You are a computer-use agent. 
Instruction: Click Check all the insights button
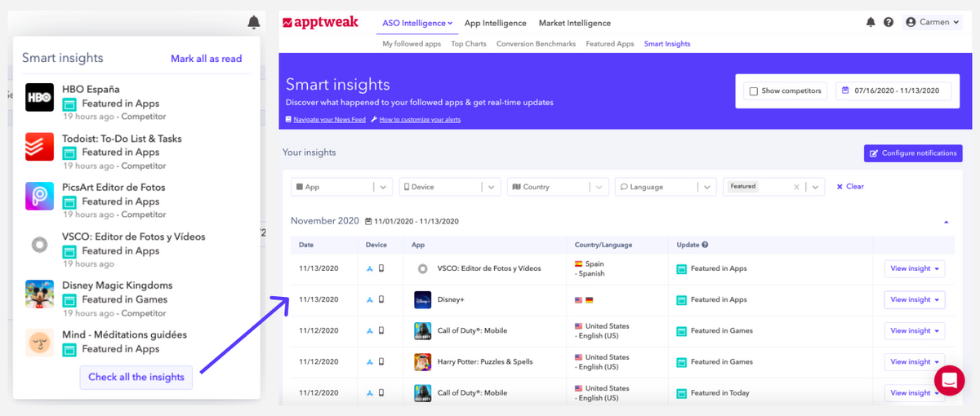point(136,377)
